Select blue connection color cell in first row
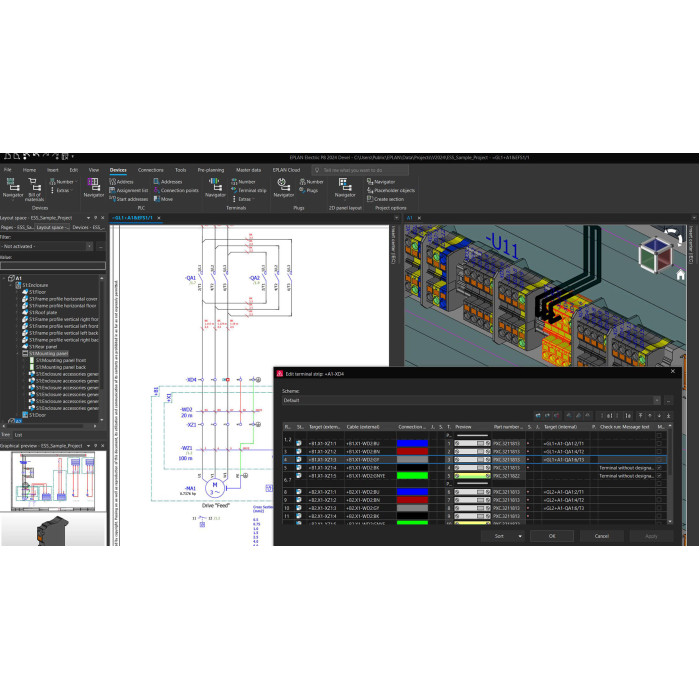Screen dimensions: 700x700 click(x=412, y=441)
